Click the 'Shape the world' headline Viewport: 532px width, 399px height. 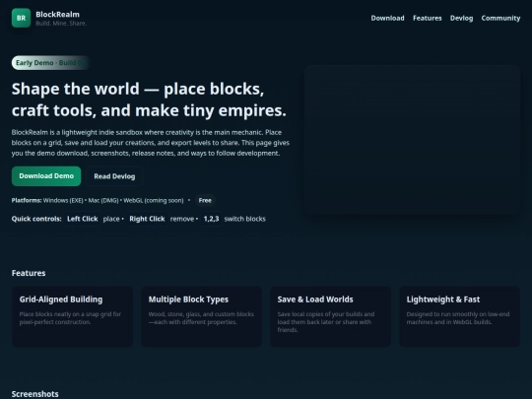pos(150,100)
